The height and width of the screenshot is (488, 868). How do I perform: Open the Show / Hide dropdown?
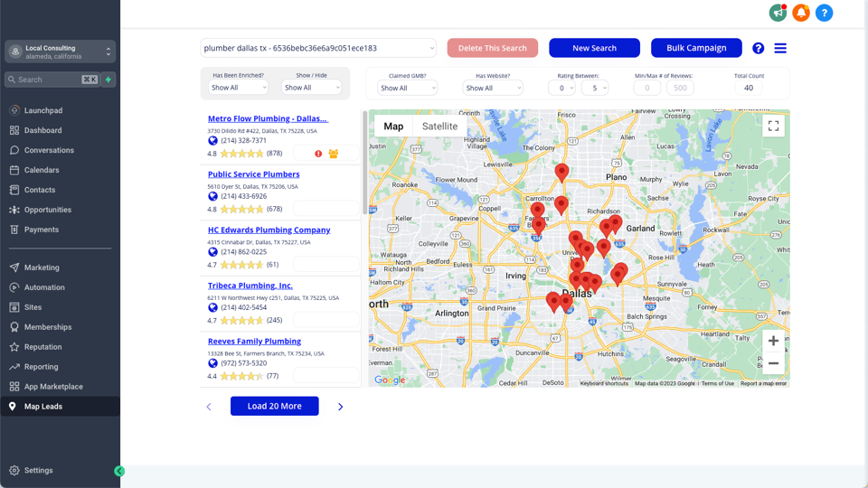(x=311, y=88)
